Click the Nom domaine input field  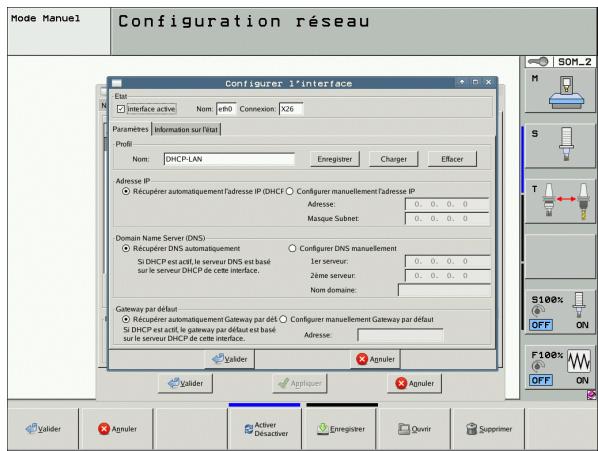444,290
